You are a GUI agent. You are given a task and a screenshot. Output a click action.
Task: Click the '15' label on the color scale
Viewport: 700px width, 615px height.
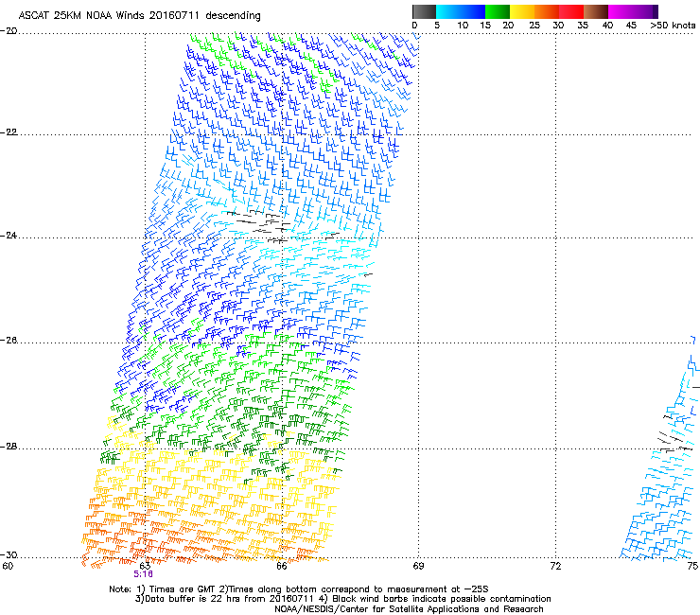click(x=485, y=26)
